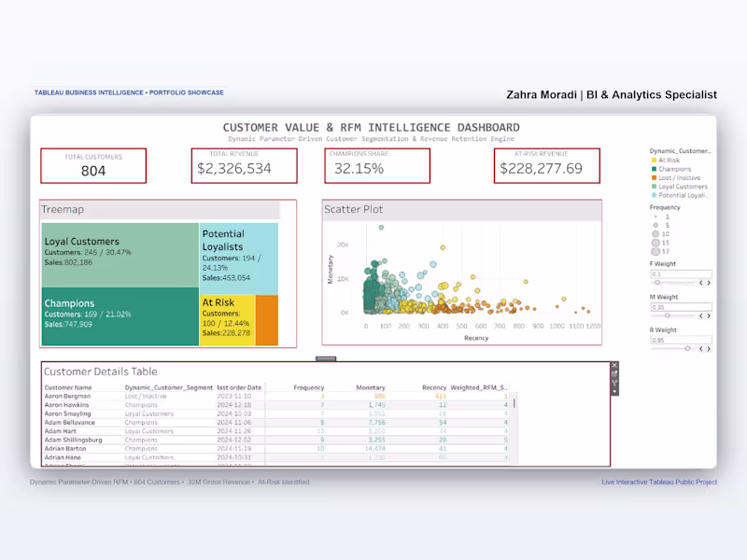
Task: Click the Customer Details Table title
Action: 101,371
